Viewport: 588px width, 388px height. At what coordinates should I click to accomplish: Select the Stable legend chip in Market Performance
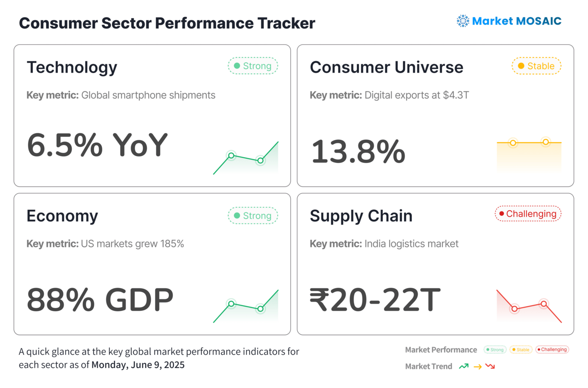pos(521,350)
